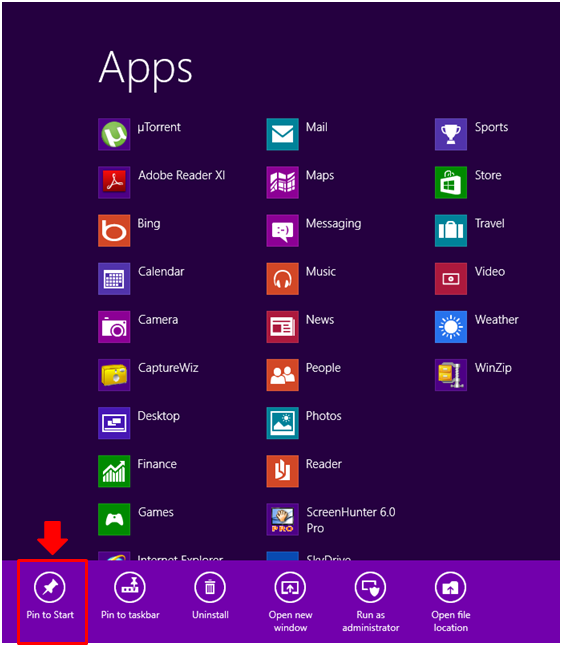Launch Adobe Reader XI

pos(114,182)
